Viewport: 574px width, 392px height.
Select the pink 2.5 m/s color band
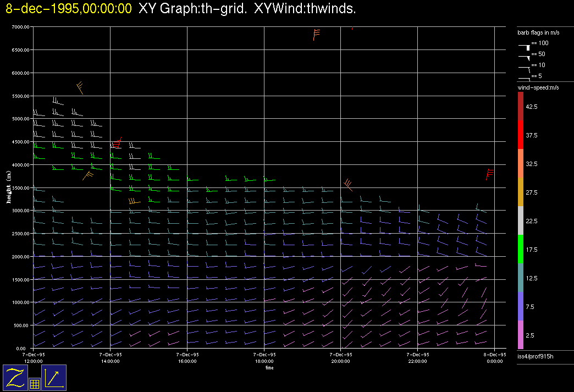pos(521,335)
